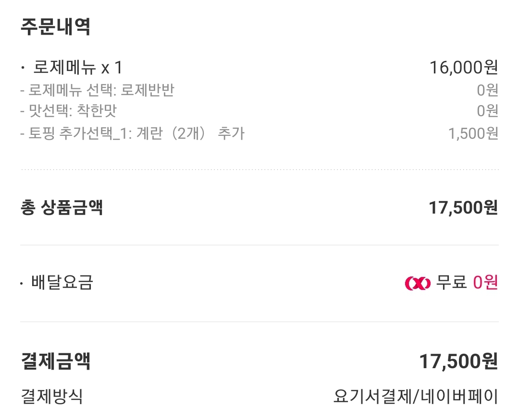Click the final payment amount 17,500원
Viewport: 519px width, 420px height.
(x=458, y=361)
